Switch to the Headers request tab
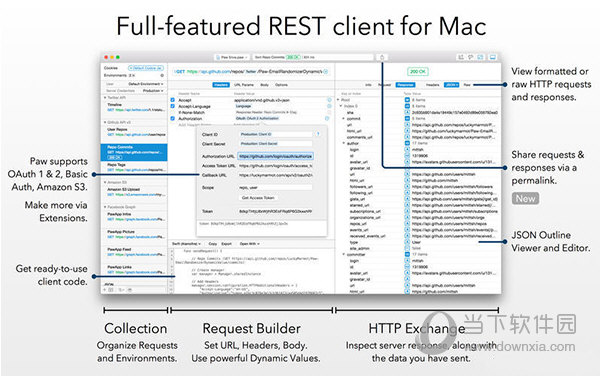The image size is (600, 376). 221,85
